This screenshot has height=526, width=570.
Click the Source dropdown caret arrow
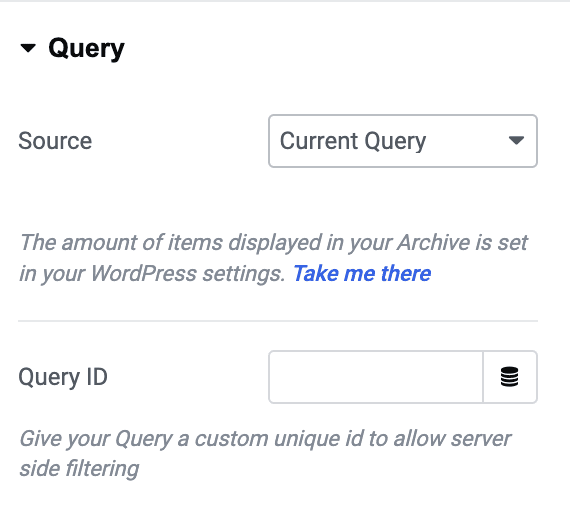pyautogui.click(x=516, y=141)
